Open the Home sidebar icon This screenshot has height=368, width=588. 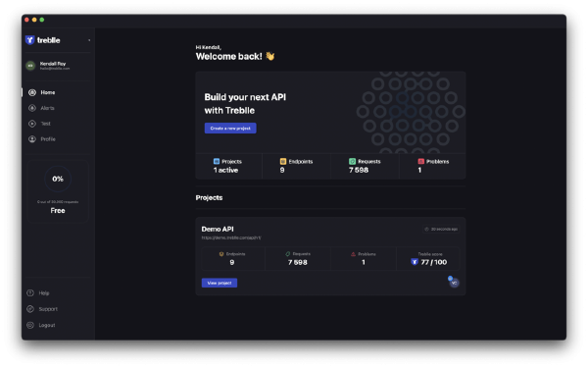[32, 92]
